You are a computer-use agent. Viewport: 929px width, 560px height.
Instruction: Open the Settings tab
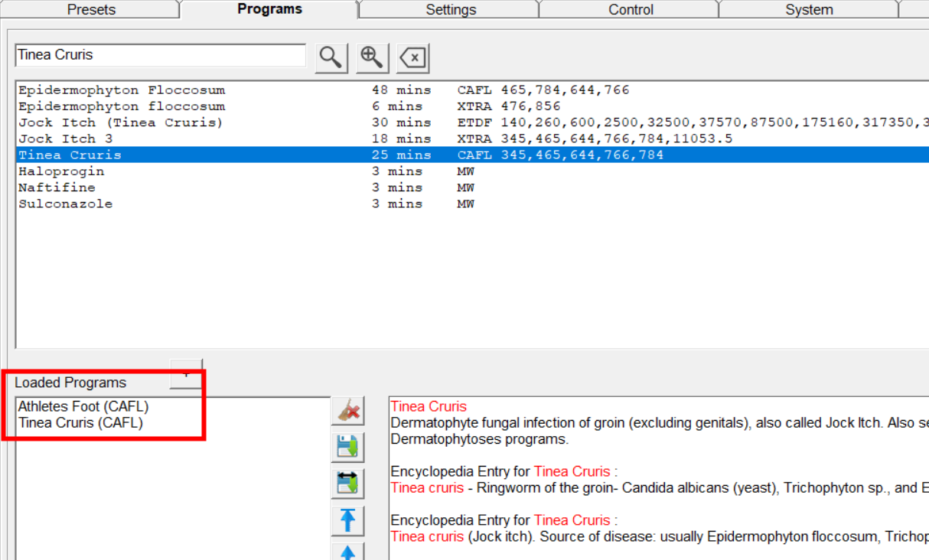[451, 10]
